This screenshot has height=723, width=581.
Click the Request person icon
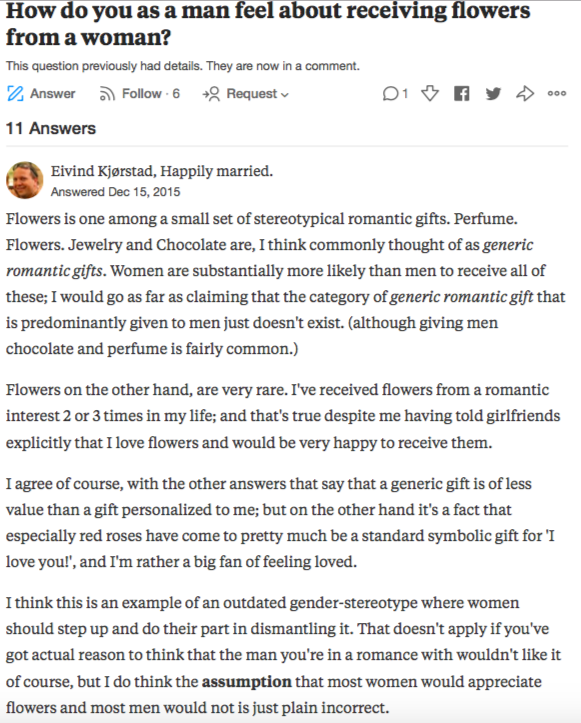[x=211, y=94]
